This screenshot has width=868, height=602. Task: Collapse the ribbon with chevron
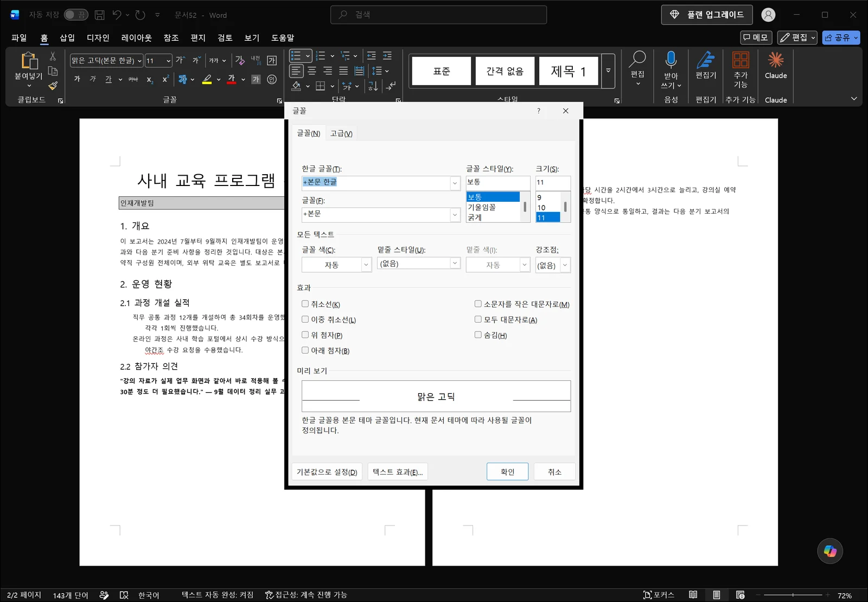(854, 99)
